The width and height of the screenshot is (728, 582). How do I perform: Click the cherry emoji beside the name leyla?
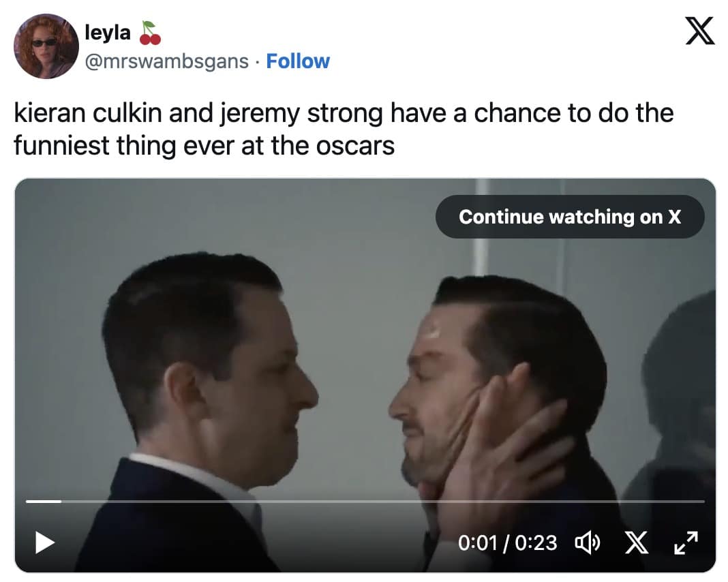tap(149, 32)
